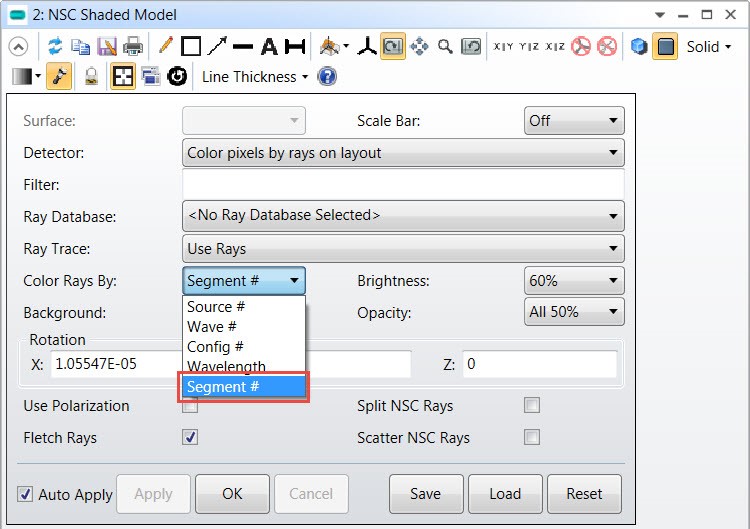Click the Rotation X input field
The image size is (750, 529).
pos(116,364)
